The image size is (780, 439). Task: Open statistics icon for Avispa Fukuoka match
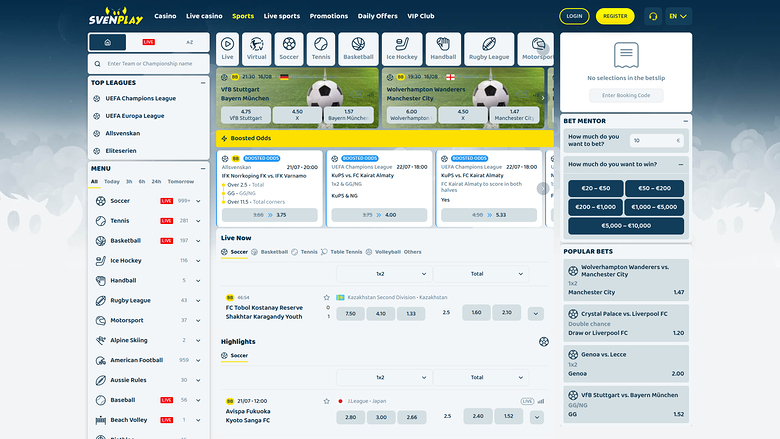click(541, 401)
